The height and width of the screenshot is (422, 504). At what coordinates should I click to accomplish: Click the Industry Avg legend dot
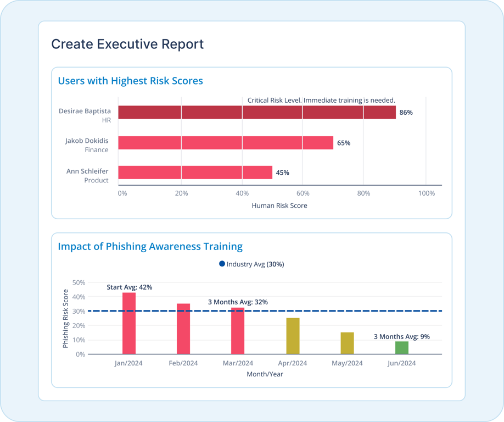click(222, 264)
